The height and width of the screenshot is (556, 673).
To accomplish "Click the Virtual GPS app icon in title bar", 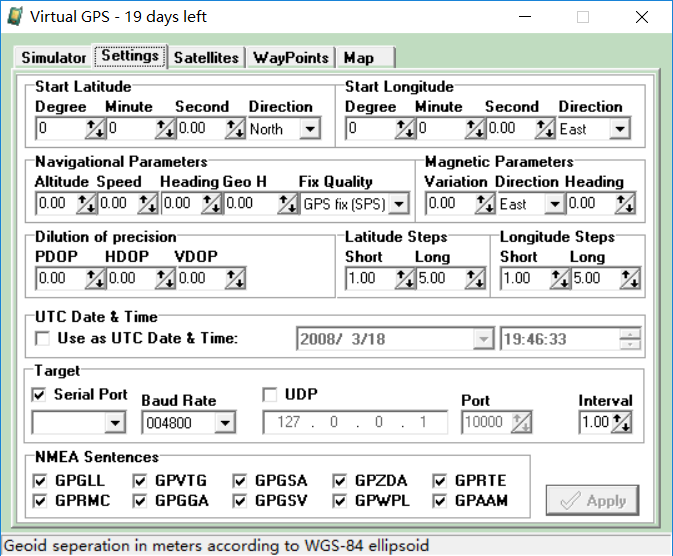I will tap(14, 16).
